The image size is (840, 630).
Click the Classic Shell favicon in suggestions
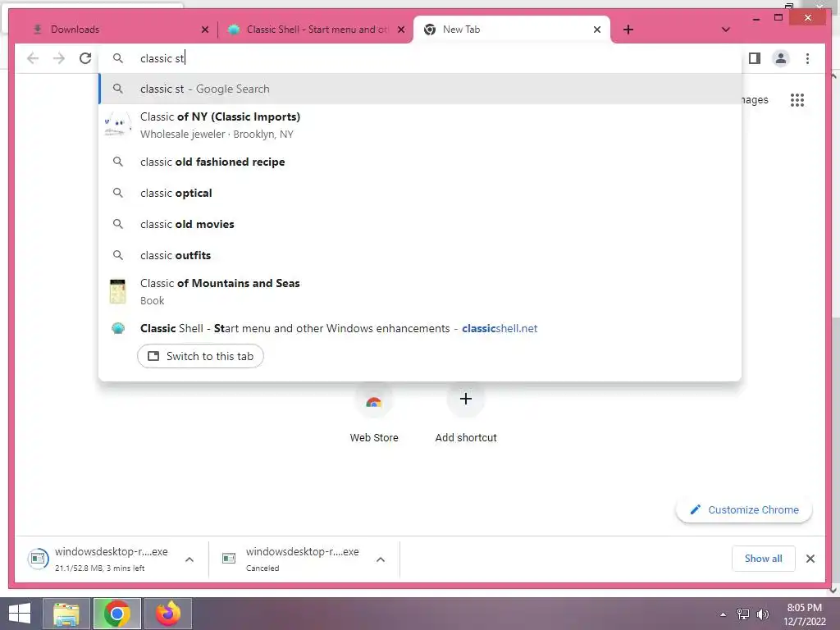point(118,328)
